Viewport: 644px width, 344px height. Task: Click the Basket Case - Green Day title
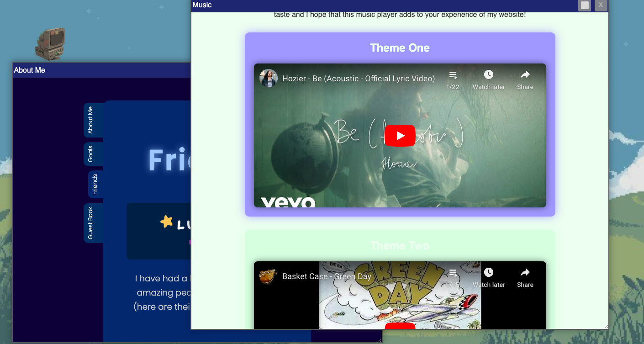pos(326,276)
